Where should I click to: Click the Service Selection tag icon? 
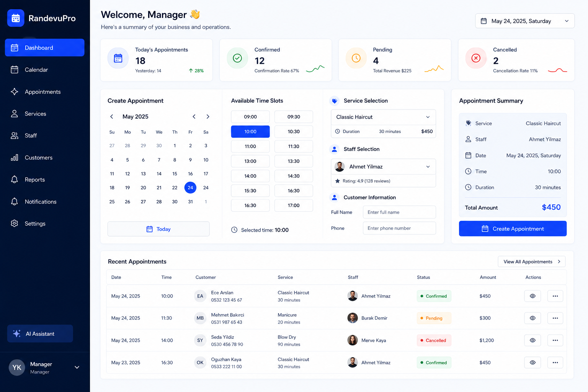tap(335, 101)
